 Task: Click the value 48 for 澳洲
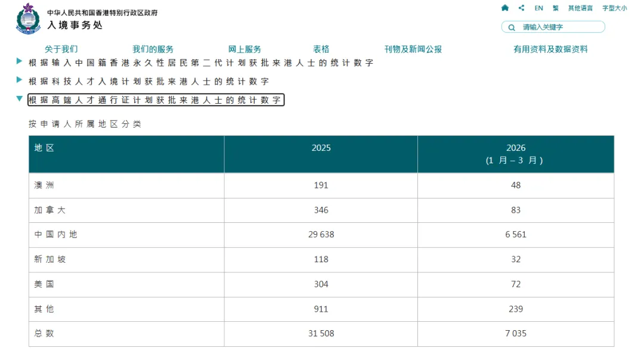click(x=516, y=185)
